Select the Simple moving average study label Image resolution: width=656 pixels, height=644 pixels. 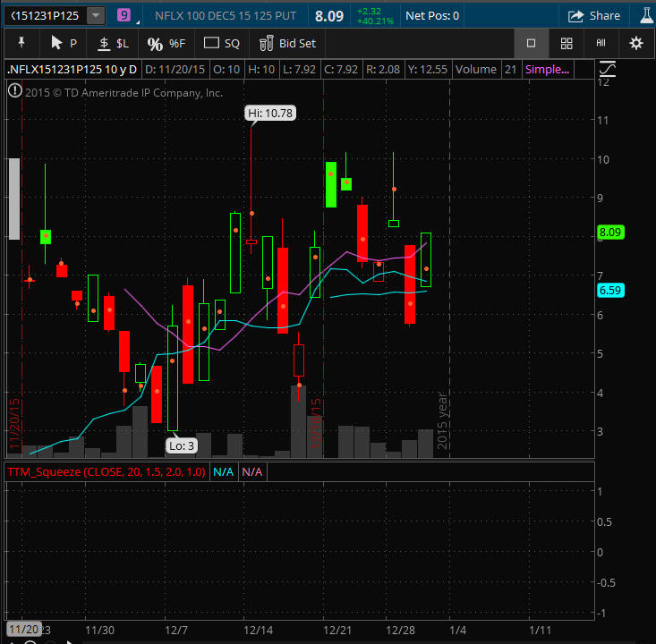[x=547, y=69]
